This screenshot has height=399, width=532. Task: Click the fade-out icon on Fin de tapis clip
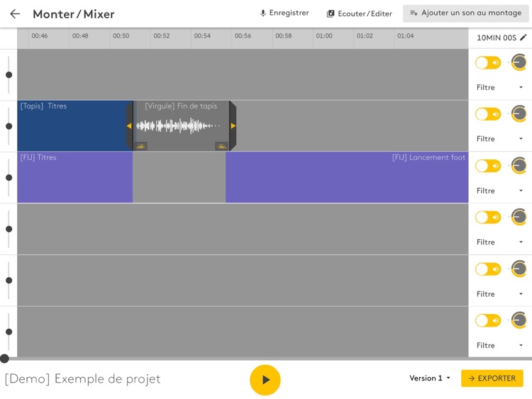[221, 146]
